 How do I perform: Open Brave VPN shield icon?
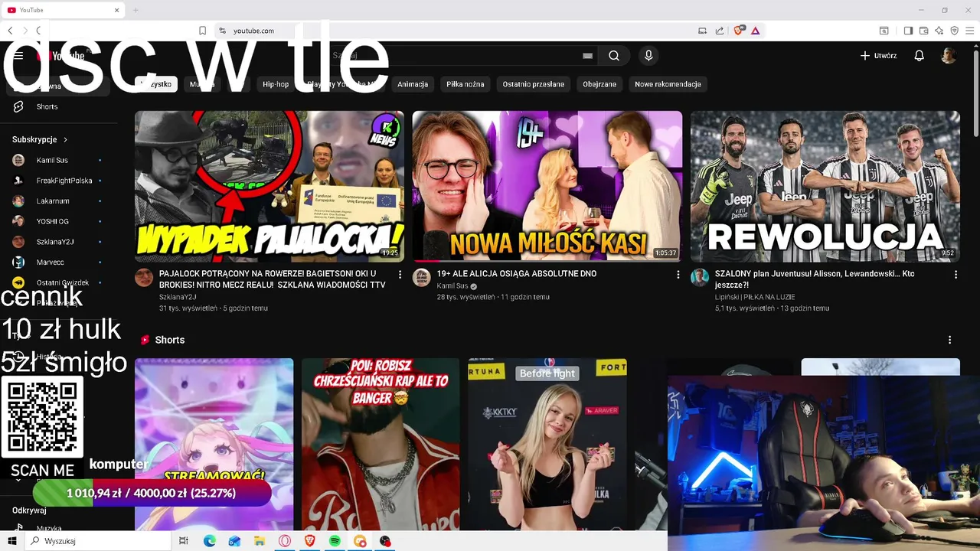[x=954, y=31]
